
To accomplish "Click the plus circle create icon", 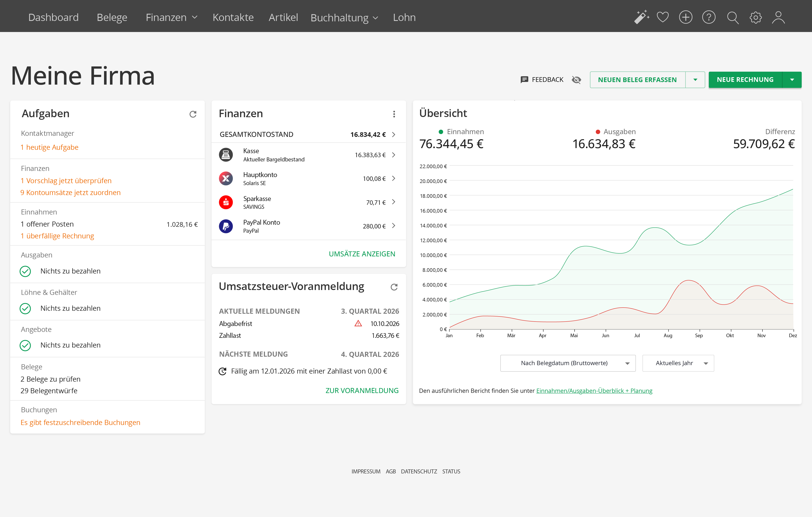I will (x=686, y=17).
